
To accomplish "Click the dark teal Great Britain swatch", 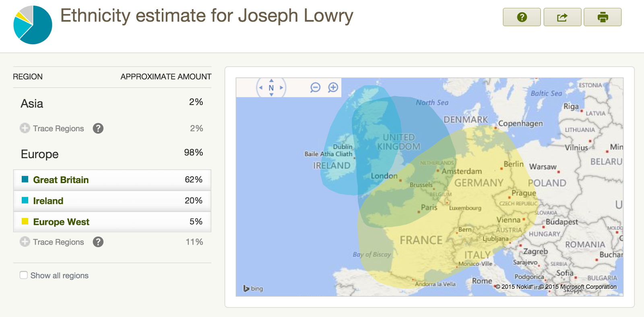I will (x=25, y=179).
